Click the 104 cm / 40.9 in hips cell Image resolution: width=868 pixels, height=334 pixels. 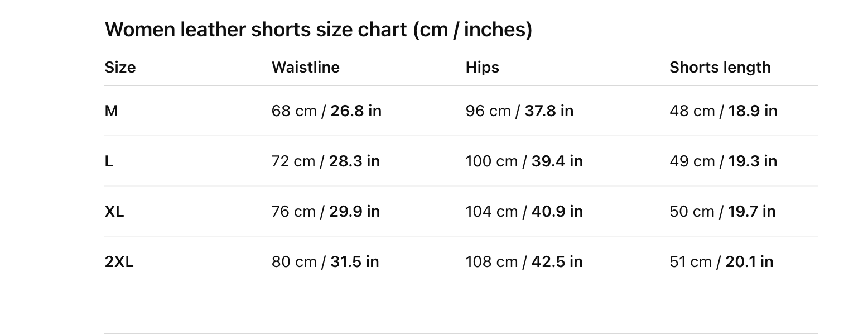(524, 212)
